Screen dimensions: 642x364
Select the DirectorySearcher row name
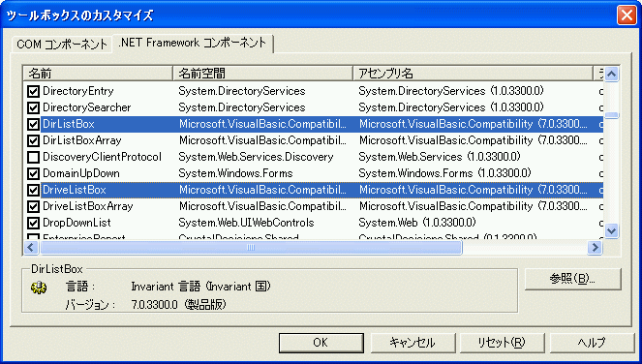coord(87,107)
